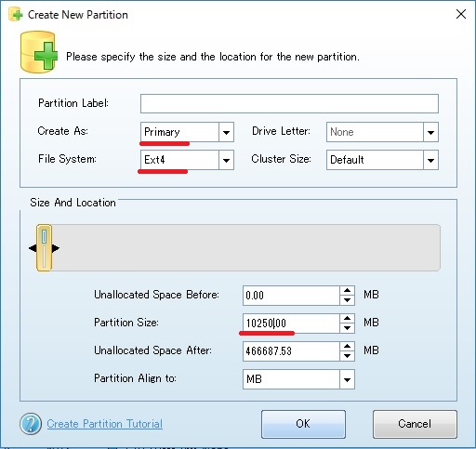476x449 pixels.
Task: Decrease Unallocated Space After with down arrow
Action: pyautogui.click(x=347, y=356)
